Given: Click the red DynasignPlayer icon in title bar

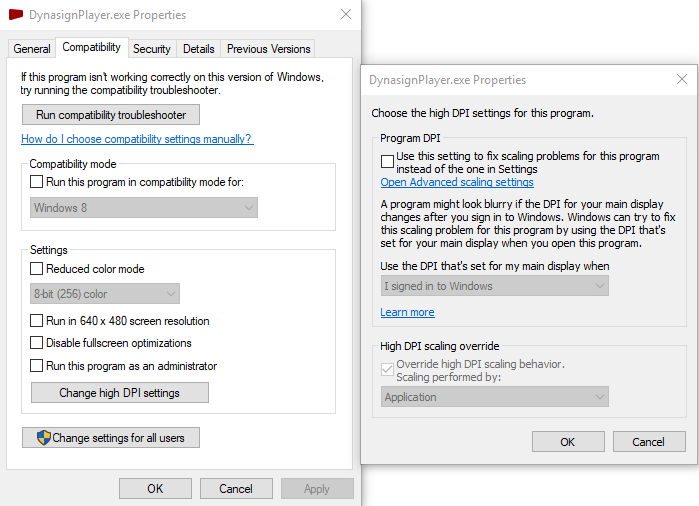Looking at the screenshot, I should click(16, 15).
